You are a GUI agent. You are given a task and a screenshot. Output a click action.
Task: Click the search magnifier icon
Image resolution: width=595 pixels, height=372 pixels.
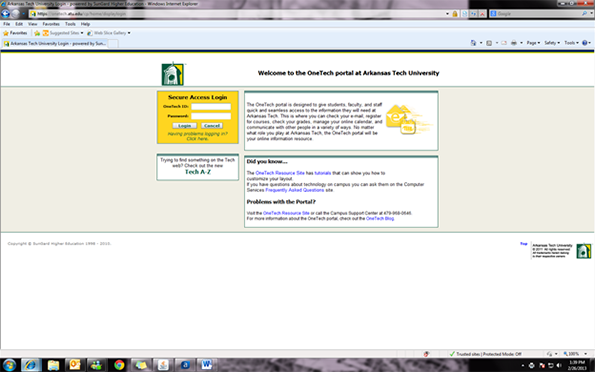point(584,14)
